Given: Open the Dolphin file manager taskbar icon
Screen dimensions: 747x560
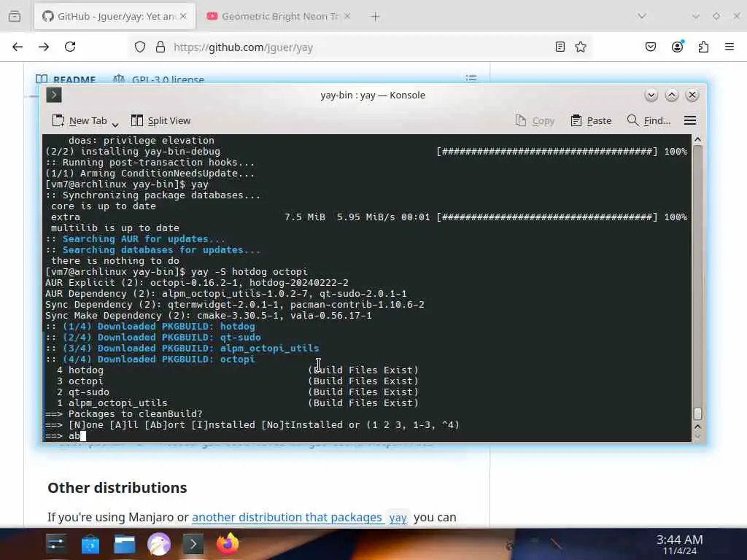Looking at the screenshot, I should [124, 544].
